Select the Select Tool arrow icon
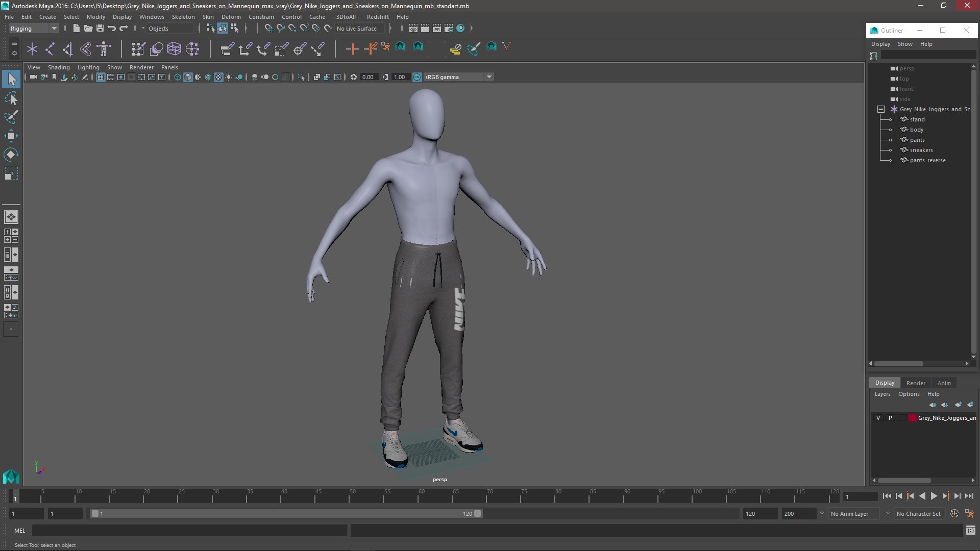Viewport: 980px width, 551px height. pos(11,79)
